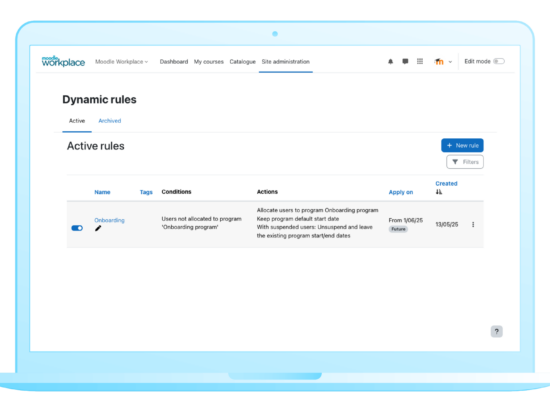Click the moodle workplace logo
The image size is (550, 412).
coord(63,61)
